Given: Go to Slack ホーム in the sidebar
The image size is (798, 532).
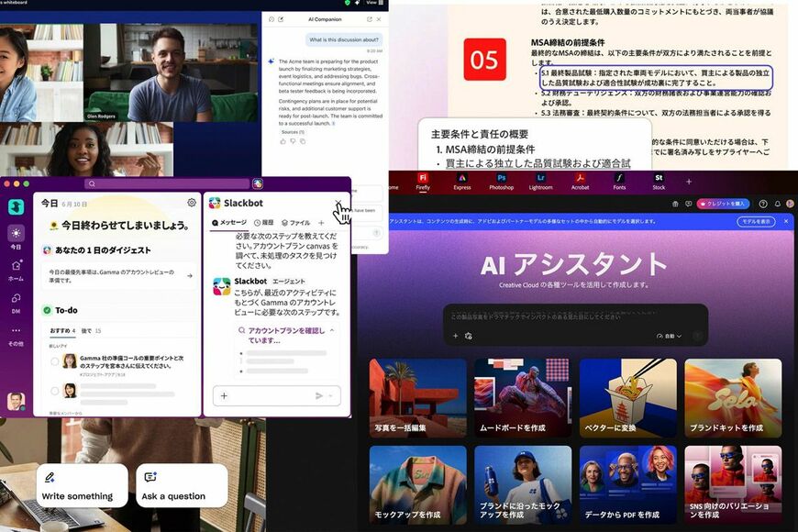Looking at the screenshot, I should [x=16, y=271].
